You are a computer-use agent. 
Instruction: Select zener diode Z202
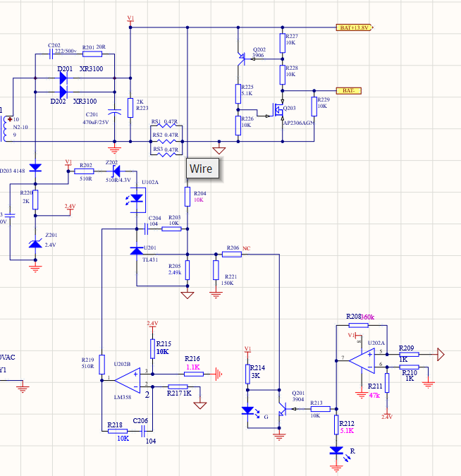(x=116, y=171)
